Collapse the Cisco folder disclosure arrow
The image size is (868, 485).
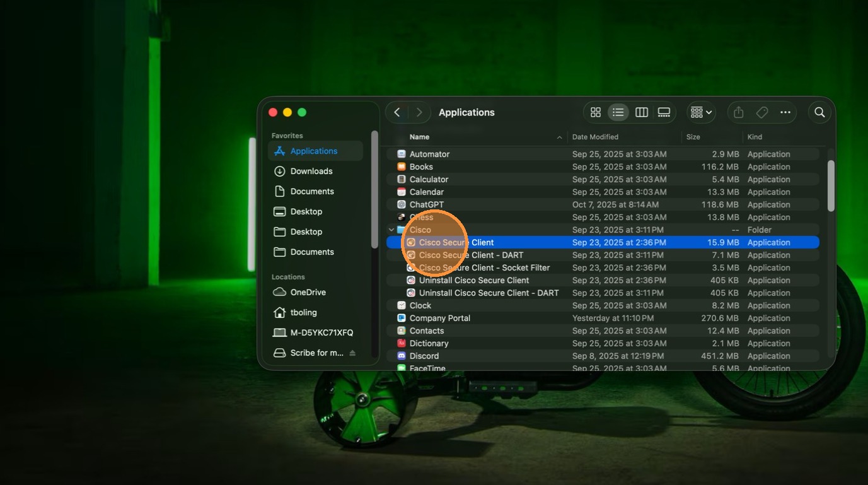pos(391,230)
